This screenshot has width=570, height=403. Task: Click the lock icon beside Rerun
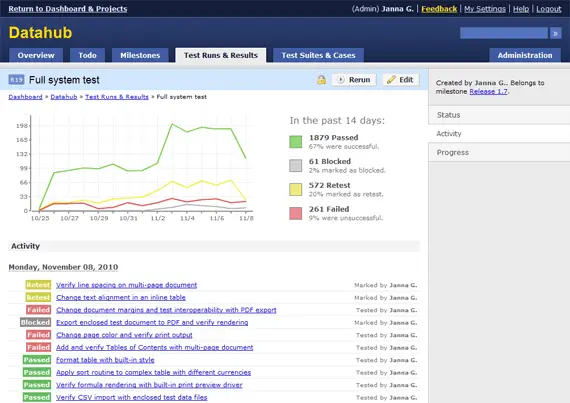[x=321, y=80]
